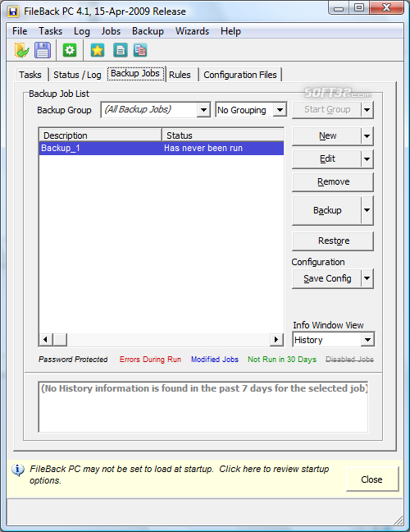Click the yellow star toolbar icon
The width and height of the screenshot is (410, 532).
pyautogui.click(x=98, y=51)
